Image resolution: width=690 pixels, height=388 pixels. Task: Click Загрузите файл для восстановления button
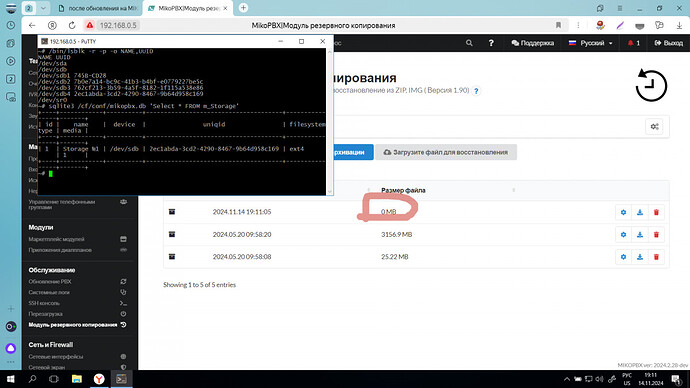[x=446, y=152]
